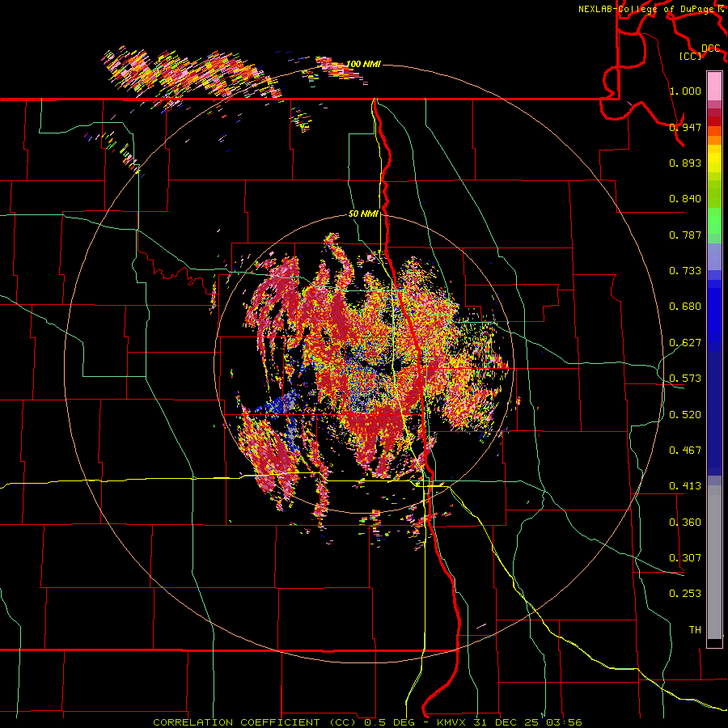The width and height of the screenshot is (728, 728).
Task: Click the 03:56 time stamp
Action: (563, 722)
